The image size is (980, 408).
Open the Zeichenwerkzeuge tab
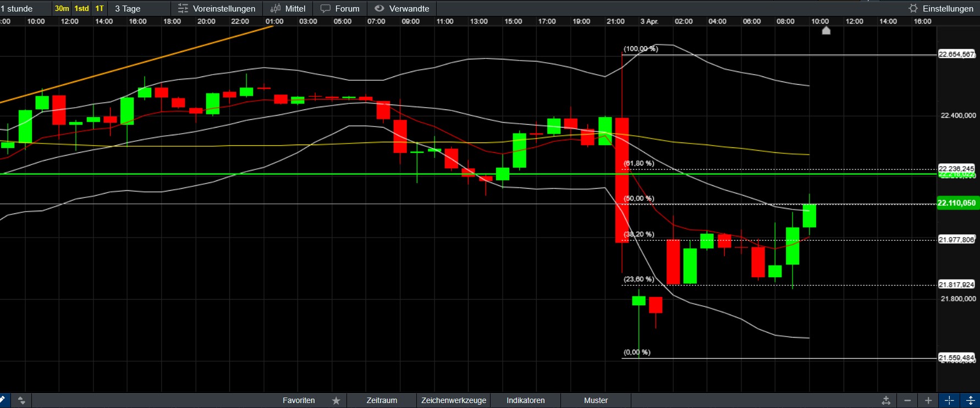454,400
